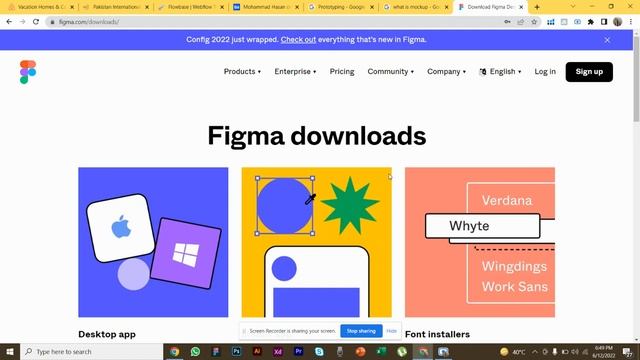Open Skype from the taskbar
This screenshot has height=360, width=640.
(319, 351)
